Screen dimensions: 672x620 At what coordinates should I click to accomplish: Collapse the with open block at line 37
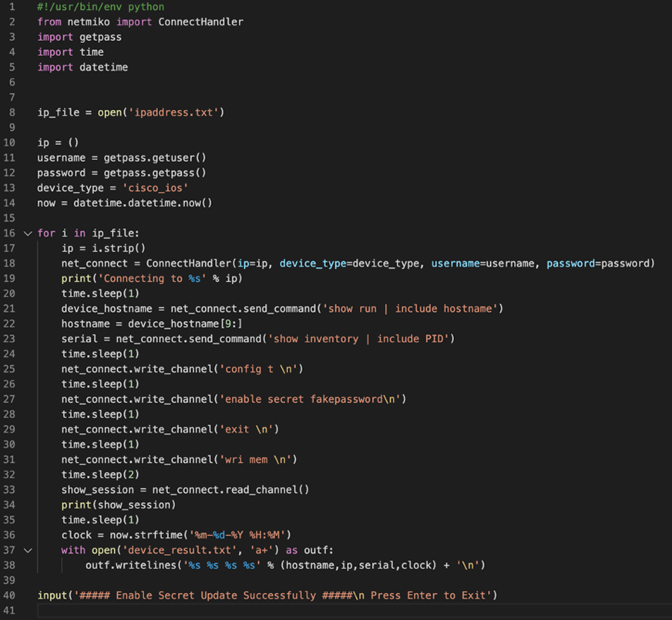coord(28,551)
